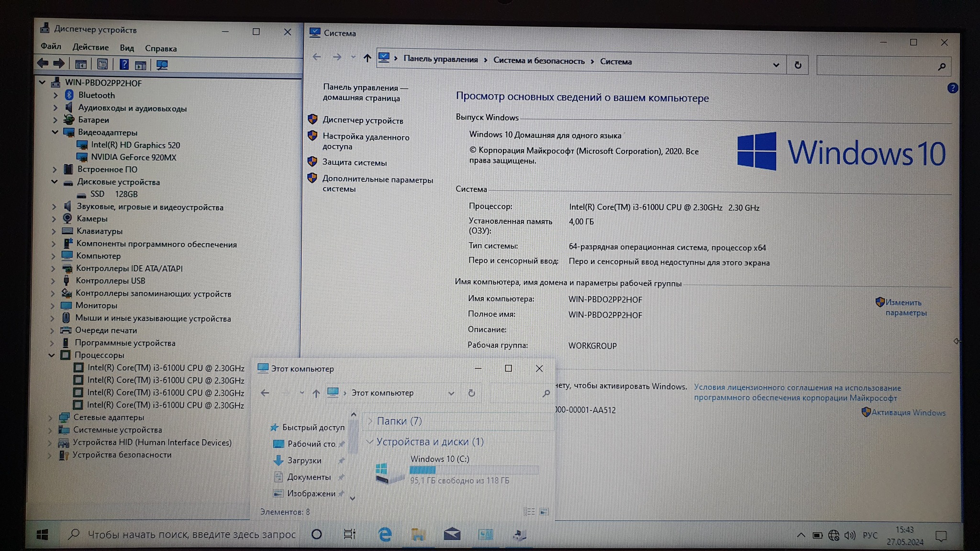Click the taskbar search input field
980x551 pixels.
tap(191, 534)
